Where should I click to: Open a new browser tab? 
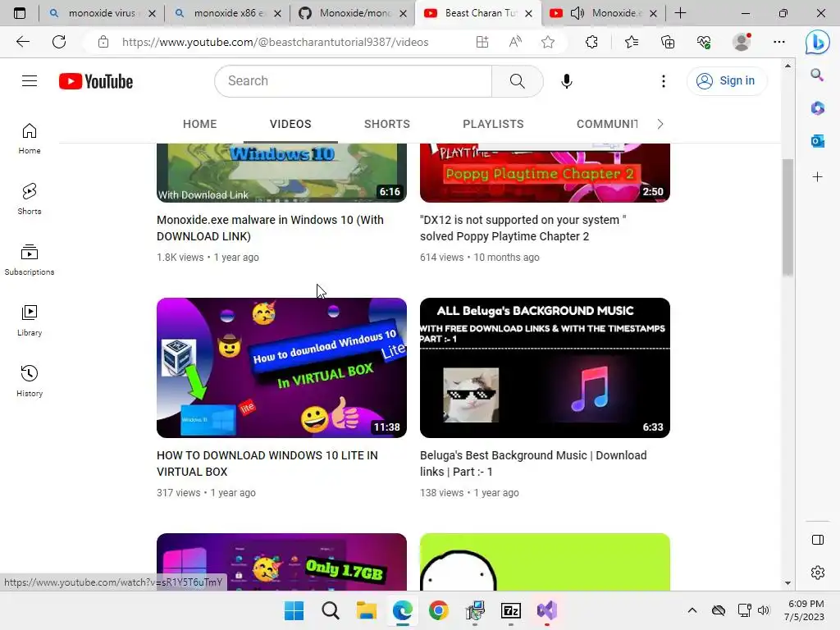[680, 13]
